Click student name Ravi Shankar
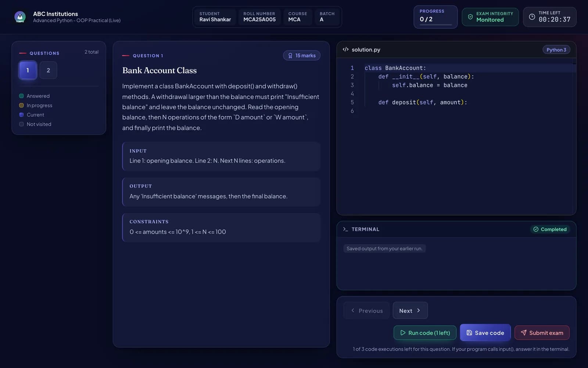This screenshot has height=368, width=588. [215, 20]
